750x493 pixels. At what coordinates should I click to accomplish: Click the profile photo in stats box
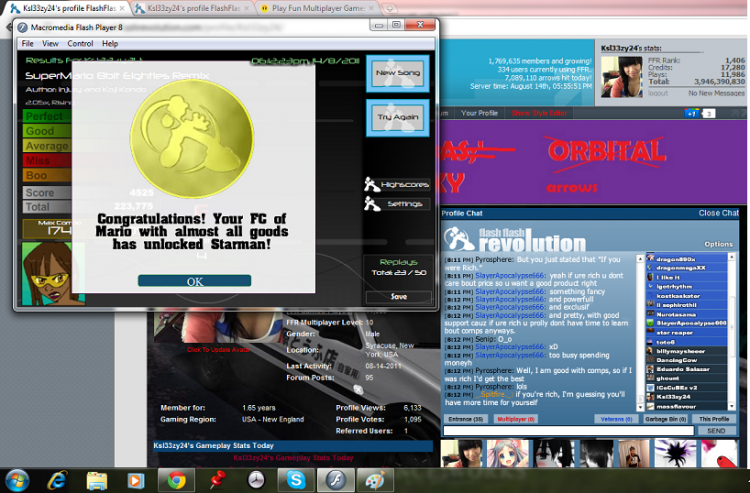(621, 77)
